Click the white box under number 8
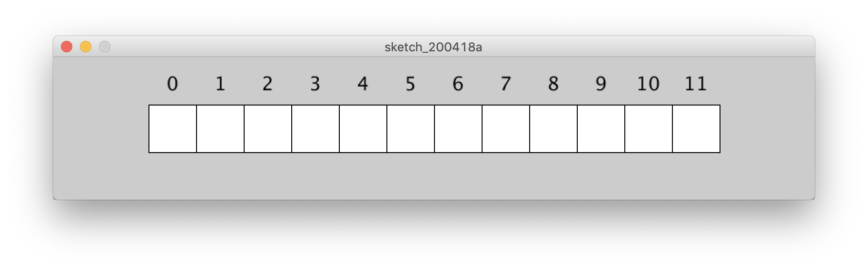Screen dimensions: 868x270 (553, 129)
